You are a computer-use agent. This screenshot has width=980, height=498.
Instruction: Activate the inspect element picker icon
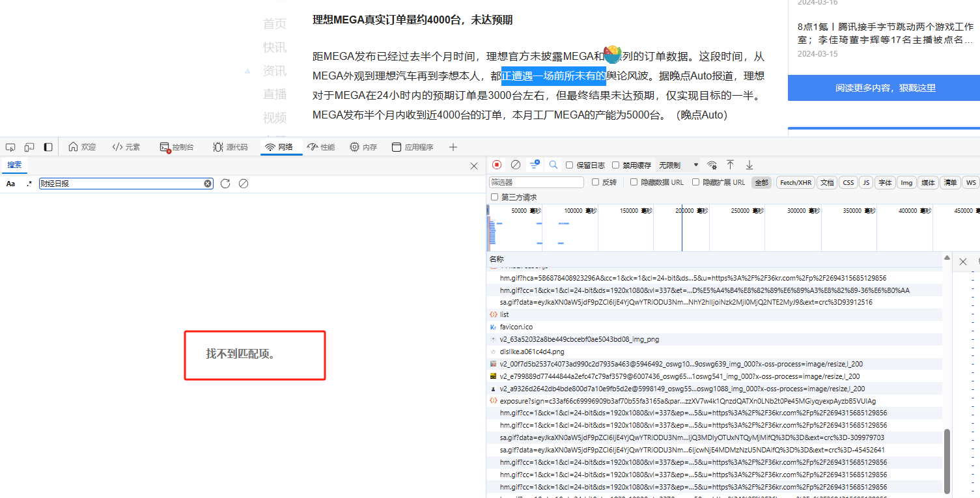click(x=10, y=147)
